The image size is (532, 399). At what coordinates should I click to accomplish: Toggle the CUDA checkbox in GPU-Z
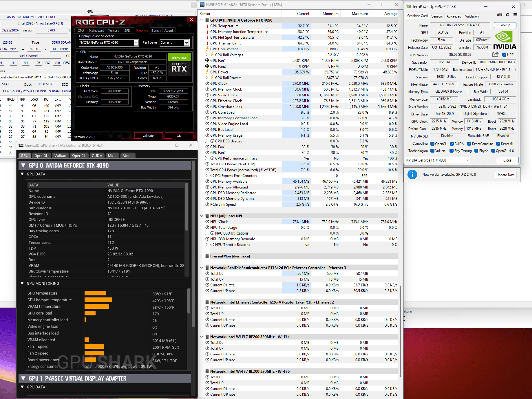pos(452,144)
